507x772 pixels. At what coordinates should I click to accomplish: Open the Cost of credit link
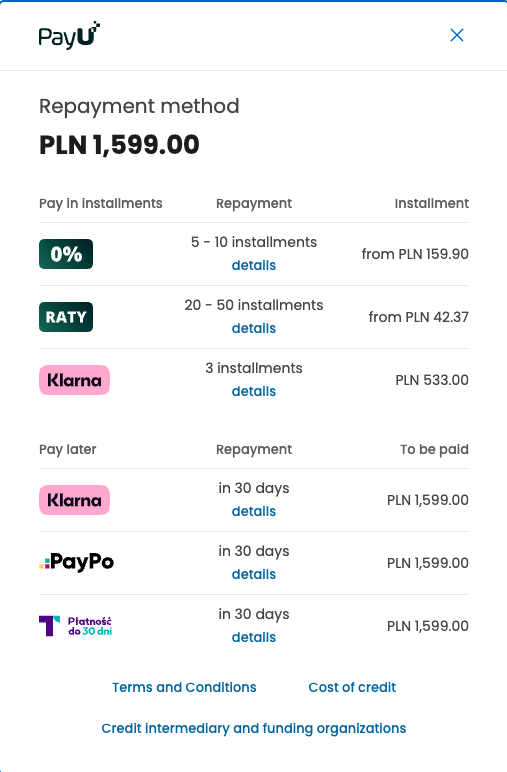pos(352,687)
